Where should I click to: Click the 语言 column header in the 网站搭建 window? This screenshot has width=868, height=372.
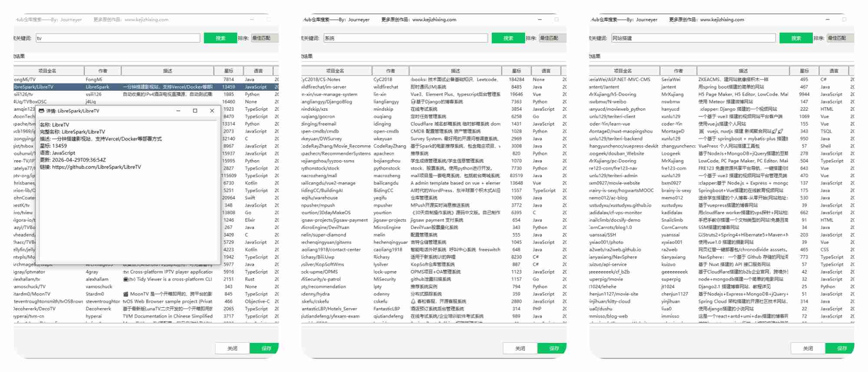click(834, 71)
